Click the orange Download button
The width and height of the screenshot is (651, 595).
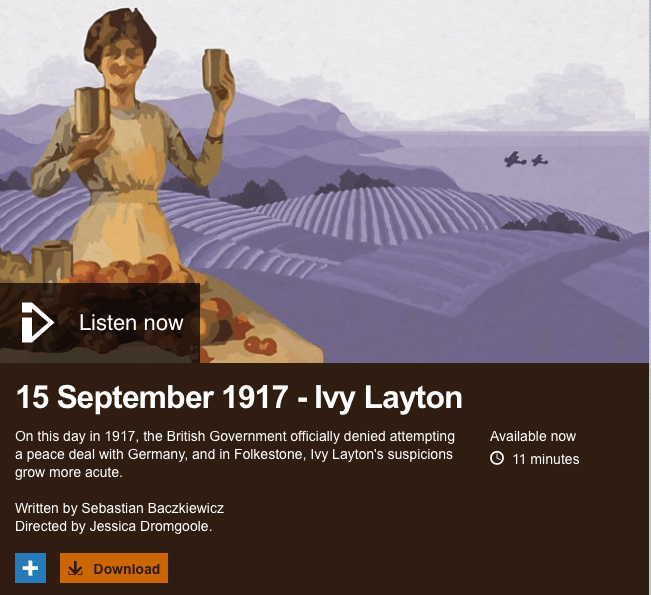pos(114,568)
